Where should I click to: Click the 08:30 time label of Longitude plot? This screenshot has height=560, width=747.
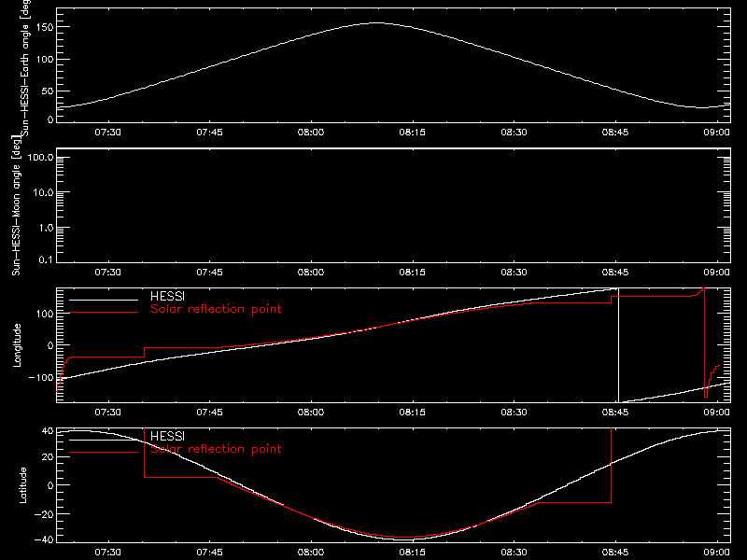point(514,413)
